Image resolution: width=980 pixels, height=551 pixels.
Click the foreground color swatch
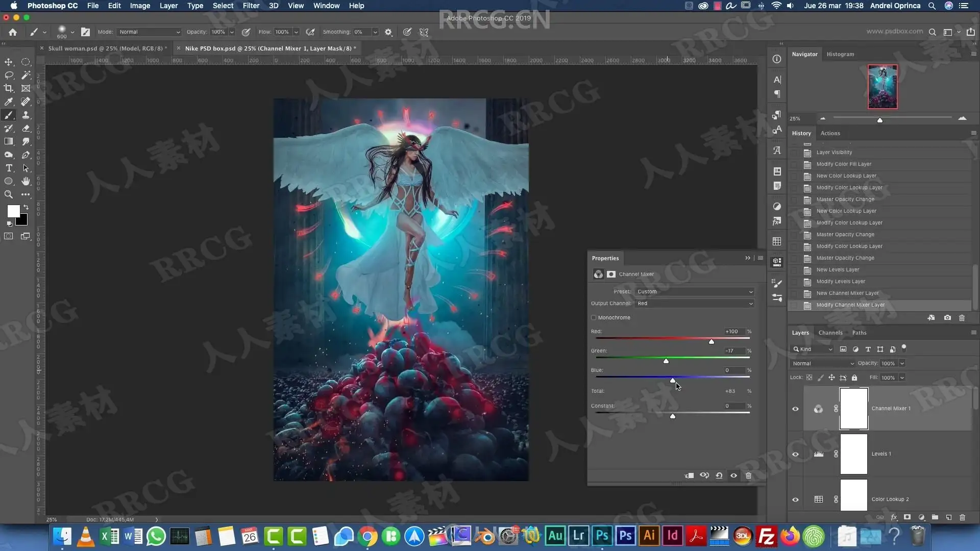click(x=13, y=211)
